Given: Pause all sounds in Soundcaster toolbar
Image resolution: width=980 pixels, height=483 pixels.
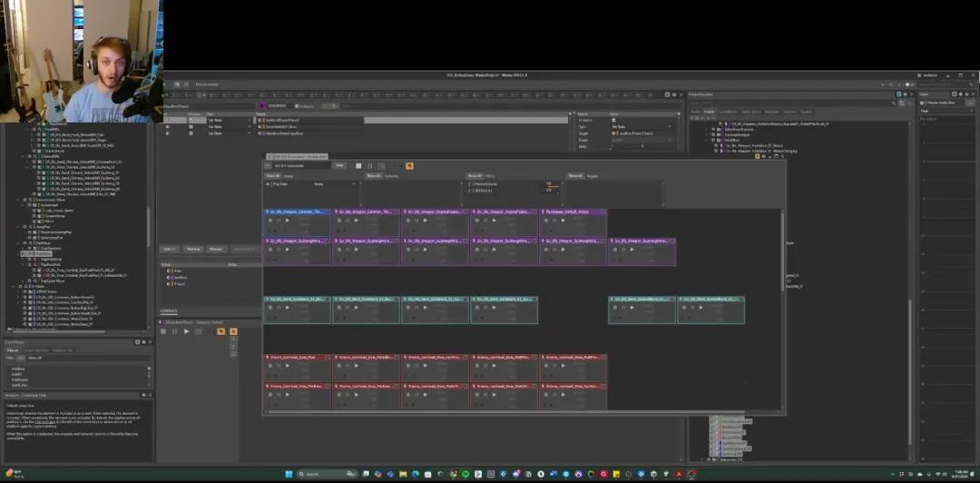Looking at the screenshot, I should 370,166.
